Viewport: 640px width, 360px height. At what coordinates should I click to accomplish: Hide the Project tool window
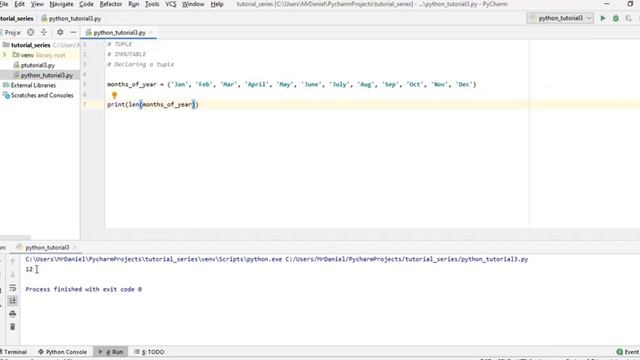(x=73, y=32)
